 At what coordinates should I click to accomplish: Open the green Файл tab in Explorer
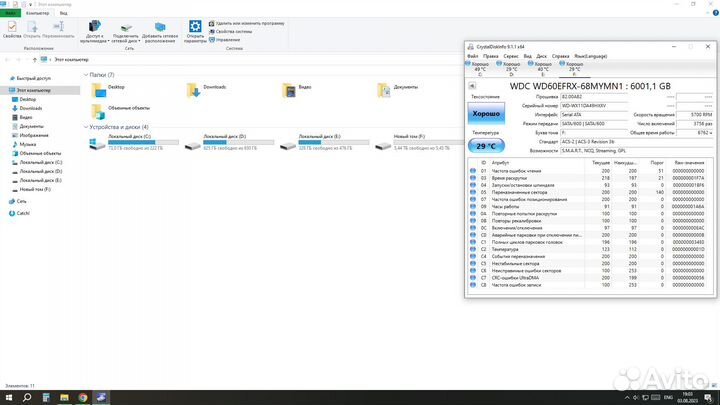pyautogui.click(x=10, y=13)
